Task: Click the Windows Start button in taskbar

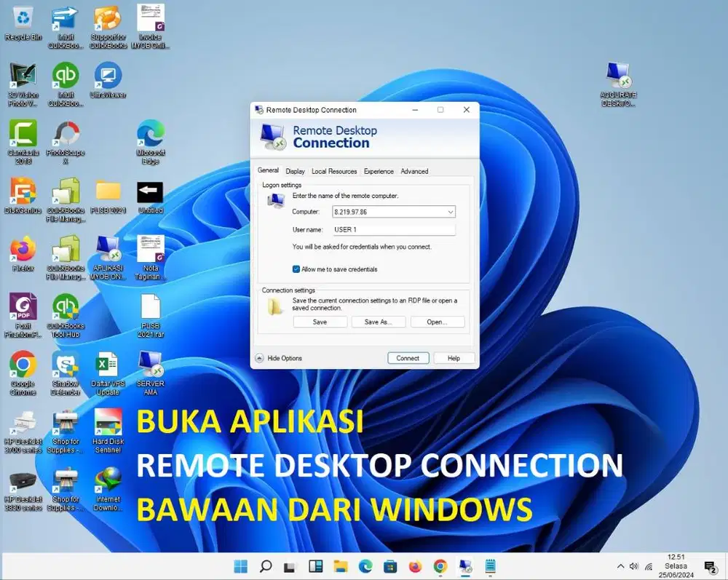Action: pos(240,566)
